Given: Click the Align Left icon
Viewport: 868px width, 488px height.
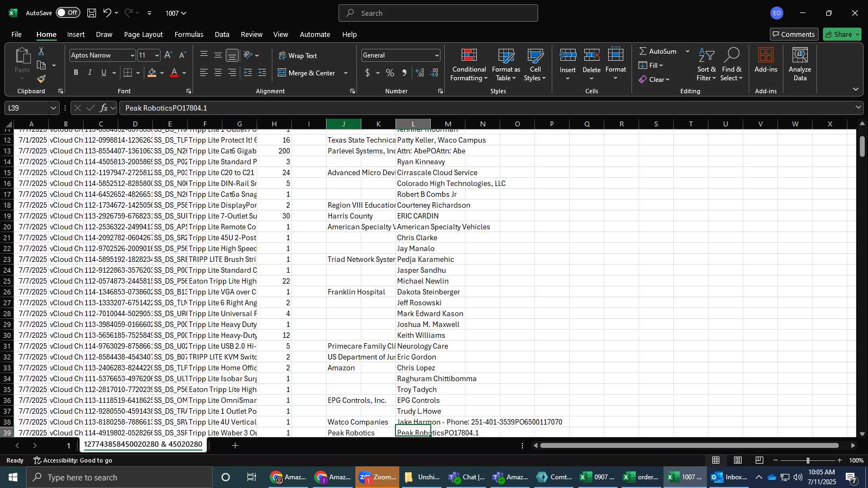Looking at the screenshot, I should [204, 73].
